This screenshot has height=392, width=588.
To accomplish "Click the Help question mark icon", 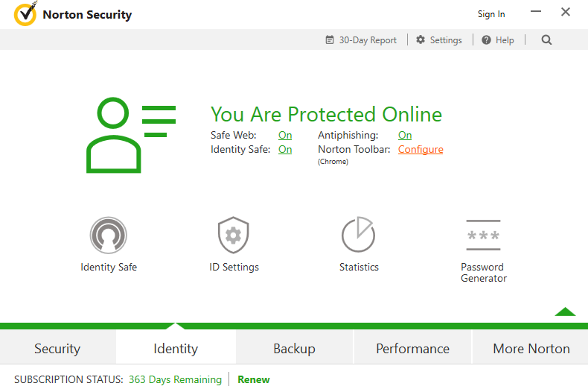I will pos(486,39).
